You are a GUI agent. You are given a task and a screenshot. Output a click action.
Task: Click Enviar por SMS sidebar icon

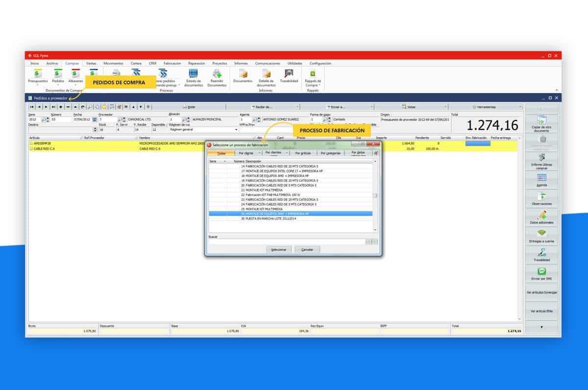click(541, 273)
